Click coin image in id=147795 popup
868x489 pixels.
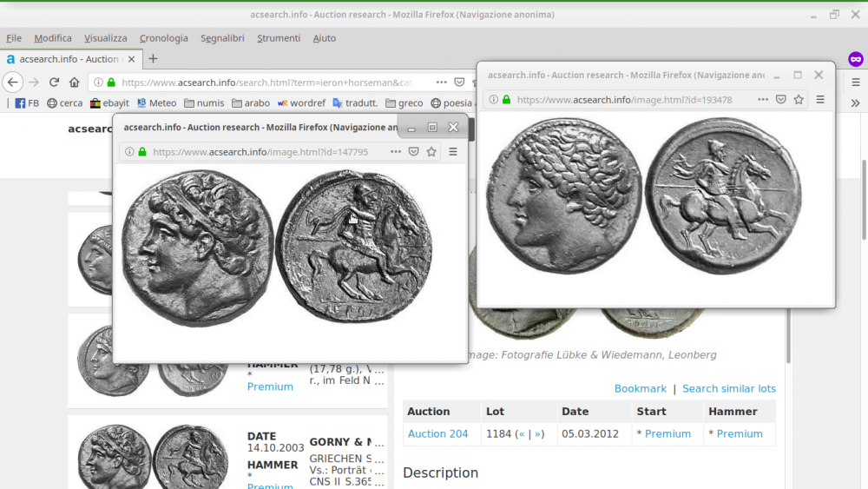click(x=276, y=248)
